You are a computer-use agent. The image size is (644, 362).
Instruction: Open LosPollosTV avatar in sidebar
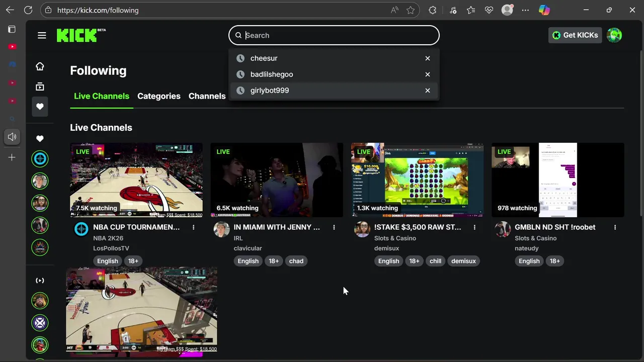pyautogui.click(x=40, y=159)
